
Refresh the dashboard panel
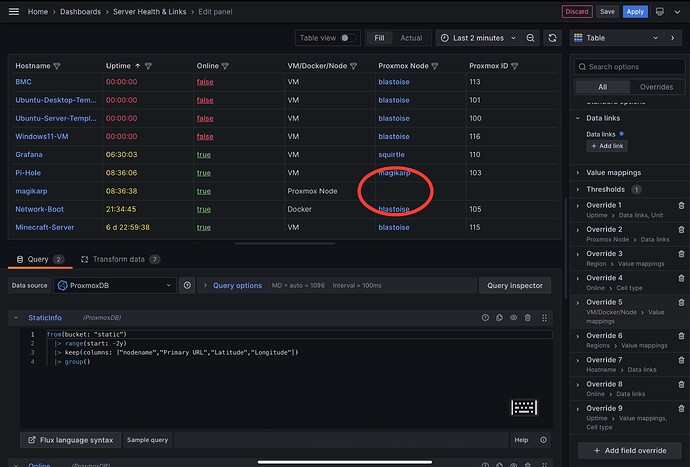pos(552,38)
